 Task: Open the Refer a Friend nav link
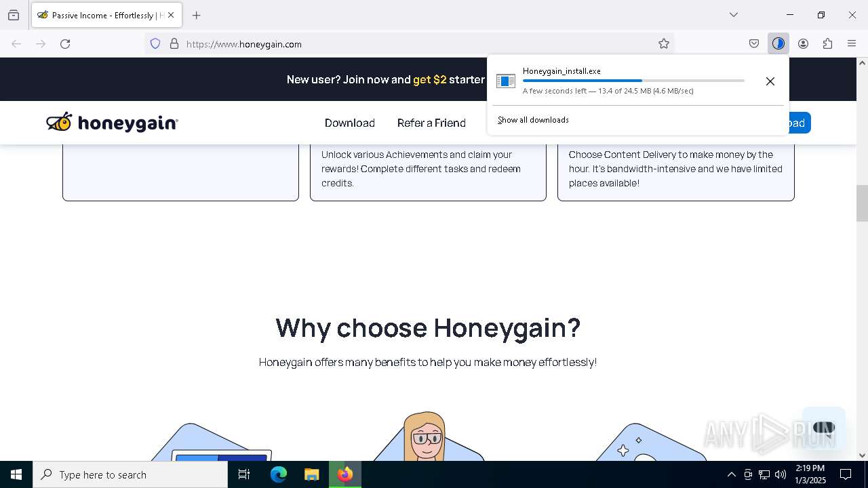coord(431,123)
